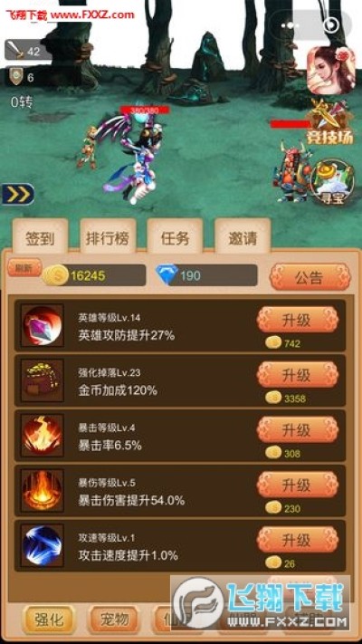Image resolution: width=362 pixels, height=644 pixels.
Task: Switch to the 任务 tasks tab
Action: tap(175, 237)
